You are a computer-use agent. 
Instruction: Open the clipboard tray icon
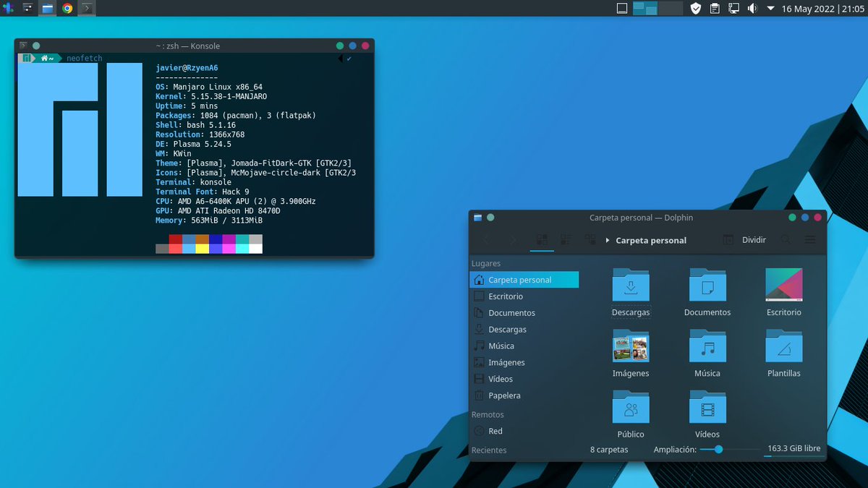pyautogui.click(x=715, y=9)
